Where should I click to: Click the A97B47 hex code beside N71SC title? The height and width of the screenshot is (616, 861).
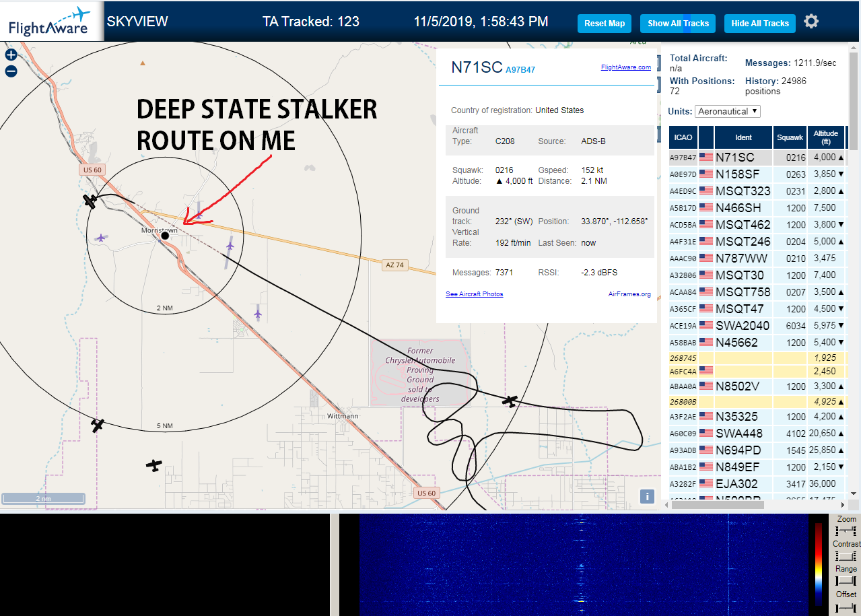point(520,69)
